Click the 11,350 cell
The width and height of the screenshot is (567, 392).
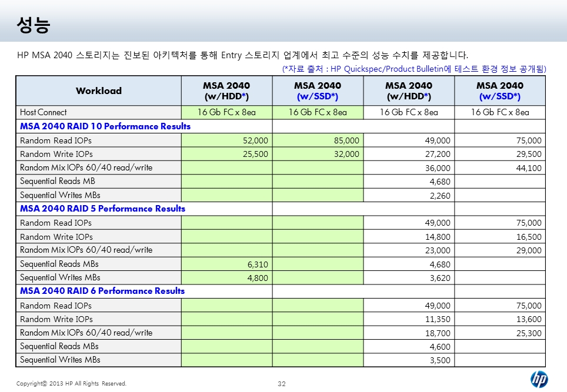pos(409,319)
